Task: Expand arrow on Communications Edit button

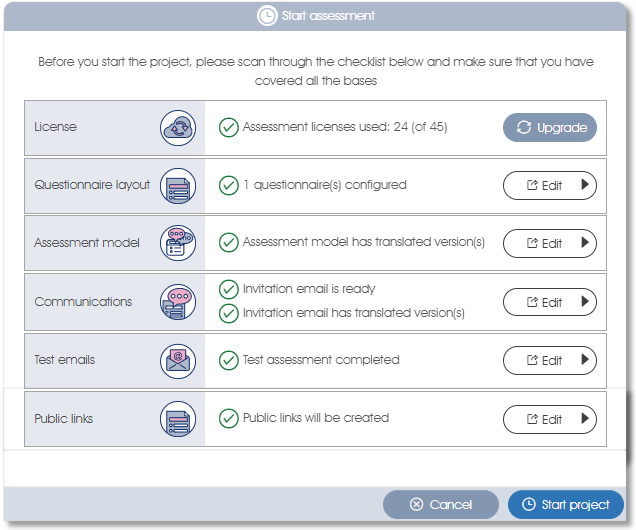Action: click(x=585, y=301)
